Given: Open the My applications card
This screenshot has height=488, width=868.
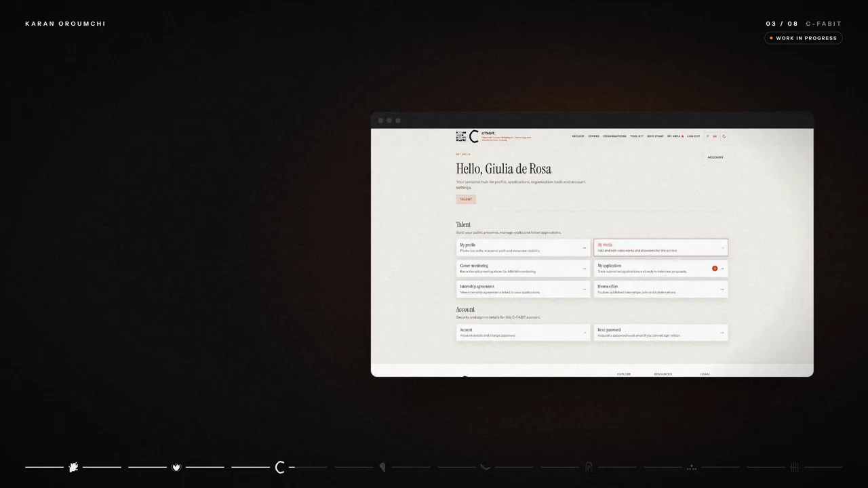Looking at the screenshot, I should click(660, 268).
